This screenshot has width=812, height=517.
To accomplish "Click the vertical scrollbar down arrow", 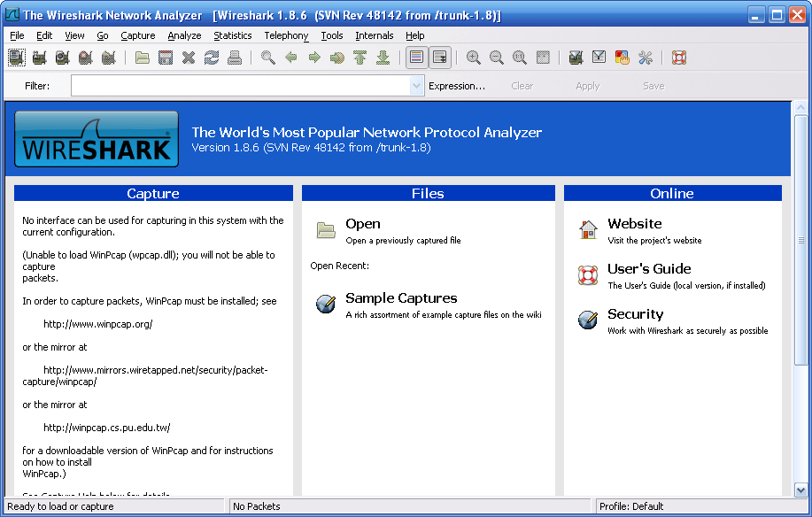I will [x=800, y=490].
